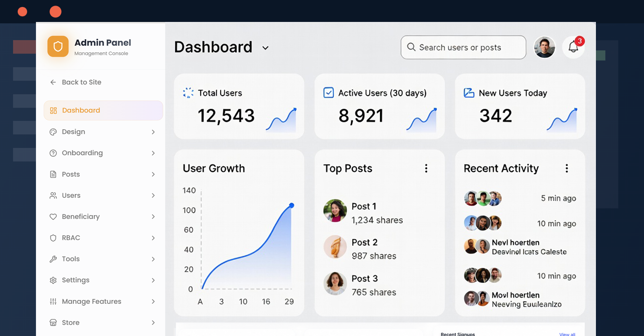Click the trend graph in New Users Today card

(x=562, y=120)
